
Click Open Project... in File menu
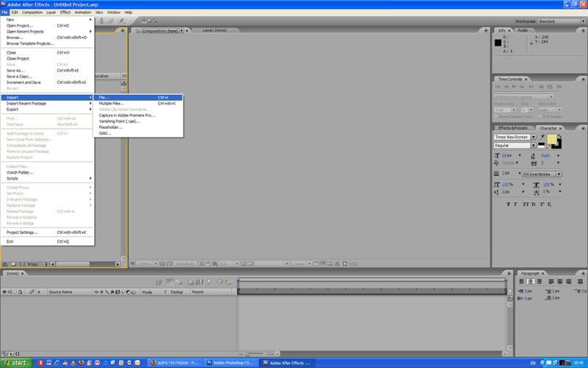coord(47,26)
